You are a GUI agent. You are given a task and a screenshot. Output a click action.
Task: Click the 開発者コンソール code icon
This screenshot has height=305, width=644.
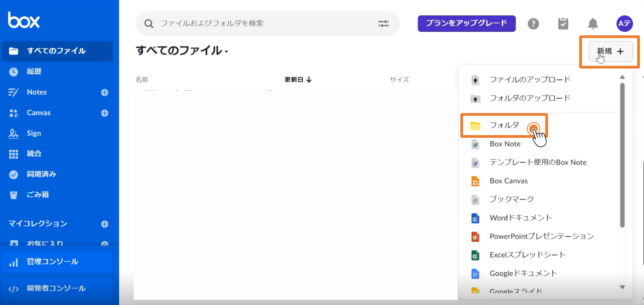pyautogui.click(x=13, y=289)
